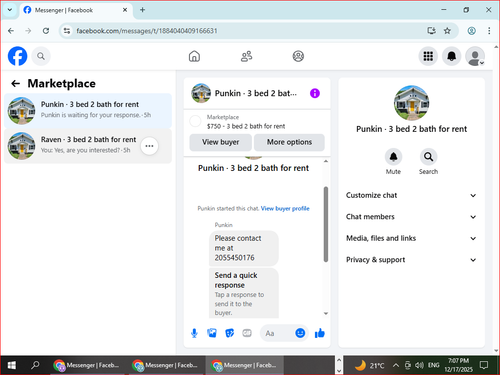The image size is (500, 375).
Task: Expand Chat members section
Action: pyautogui.click(x=411, y=217)
